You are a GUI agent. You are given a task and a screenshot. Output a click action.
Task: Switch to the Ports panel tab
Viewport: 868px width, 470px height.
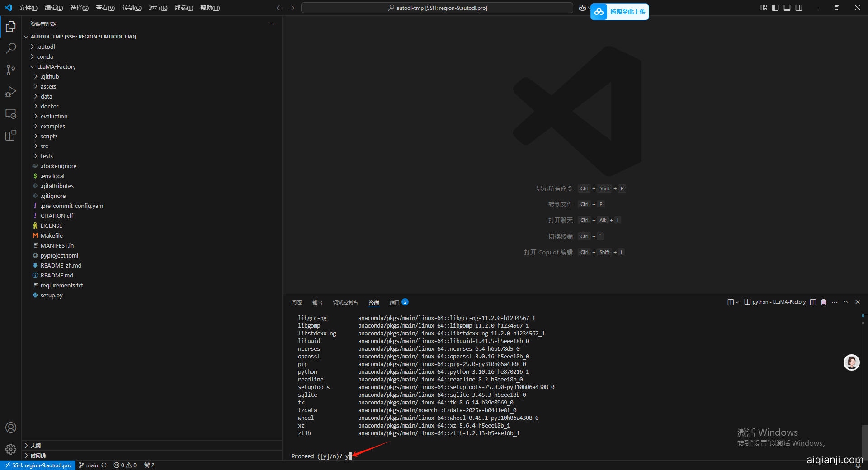395,302
